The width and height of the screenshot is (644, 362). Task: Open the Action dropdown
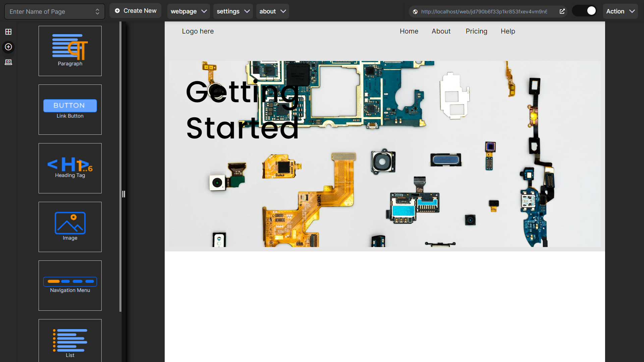pos(620,11)
